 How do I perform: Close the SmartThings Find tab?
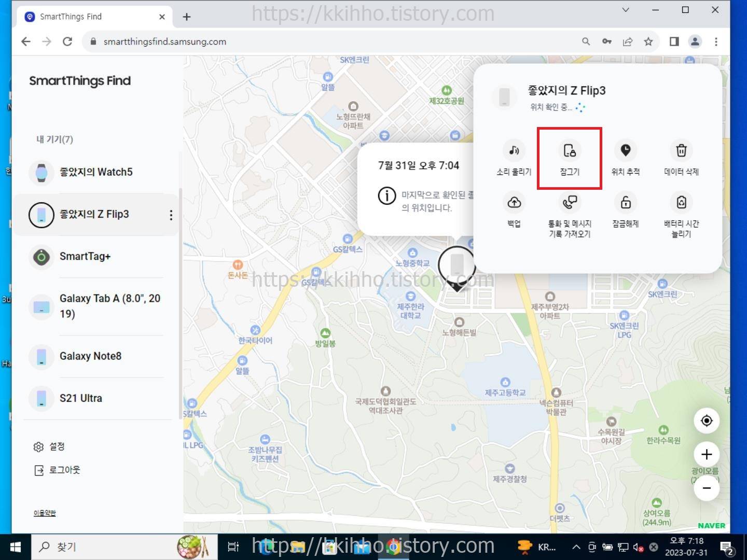(162, 17)
